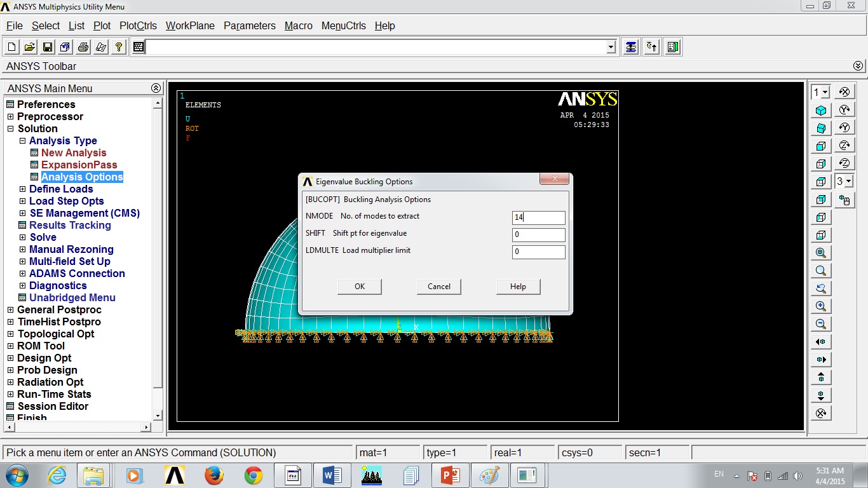Viewport: 868px width, 488px height.
Task: Click the Zoom In plus magnifier
Action: (821, 306)
